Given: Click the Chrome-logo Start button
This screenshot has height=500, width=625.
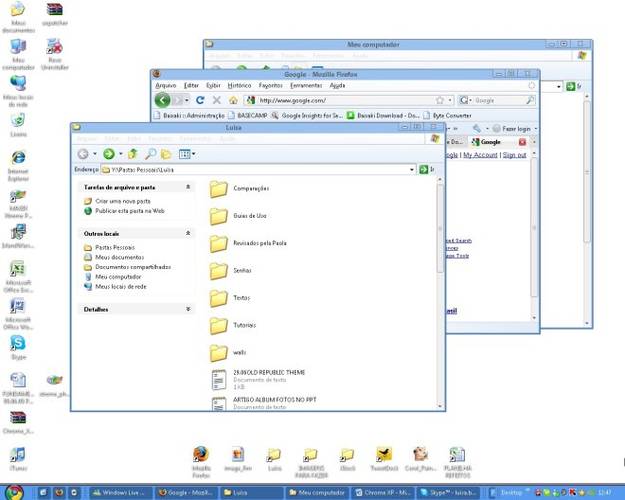Looking at the screenshot, I should click(x=14, y=492).
